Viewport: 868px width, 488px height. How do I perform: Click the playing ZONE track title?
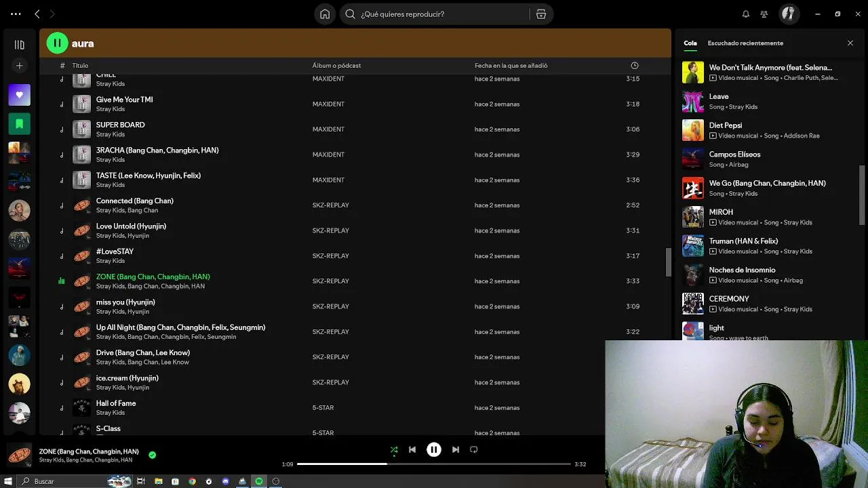pos(153,277)
